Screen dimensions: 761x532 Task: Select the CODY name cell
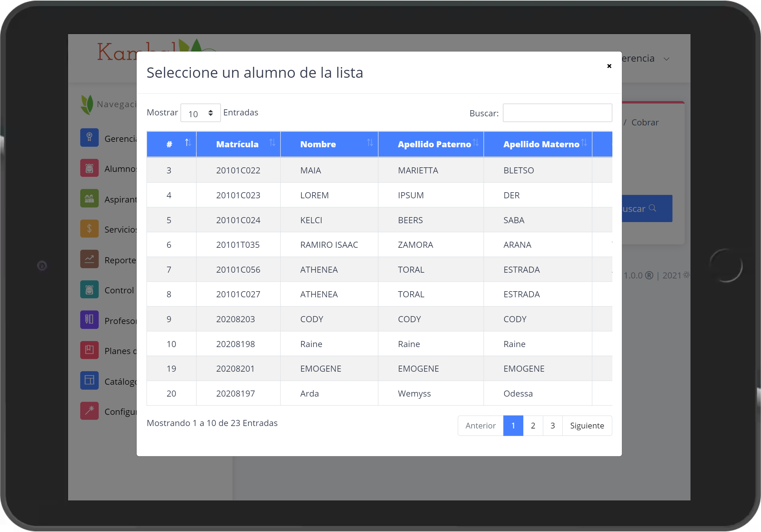[x=329, y=319]
